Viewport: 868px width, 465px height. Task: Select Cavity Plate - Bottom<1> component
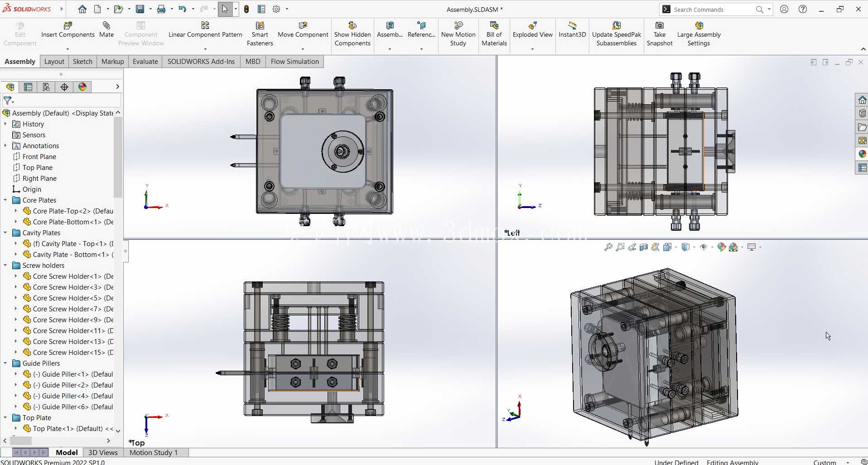pos(68,254)
